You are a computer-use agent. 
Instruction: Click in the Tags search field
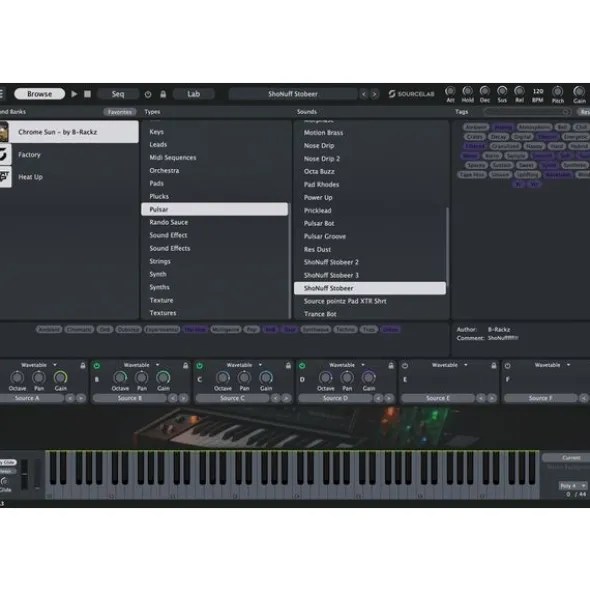(528, 112)
